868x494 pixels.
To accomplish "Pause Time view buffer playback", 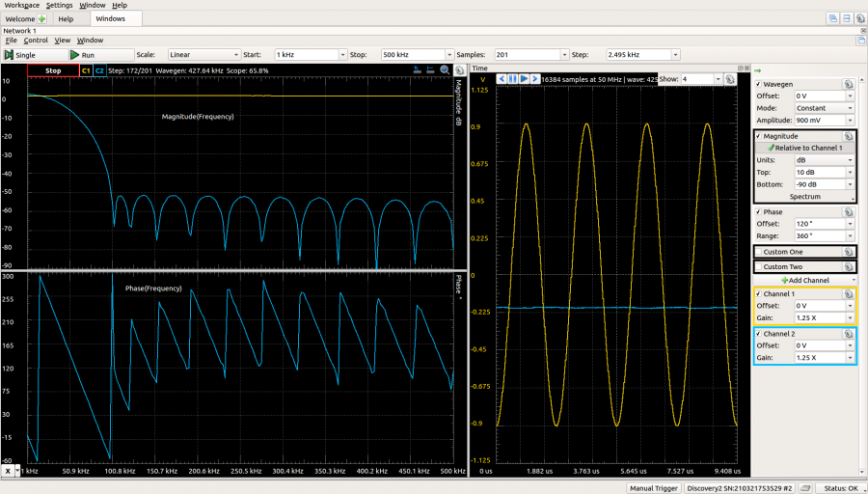I will (513, 79).
